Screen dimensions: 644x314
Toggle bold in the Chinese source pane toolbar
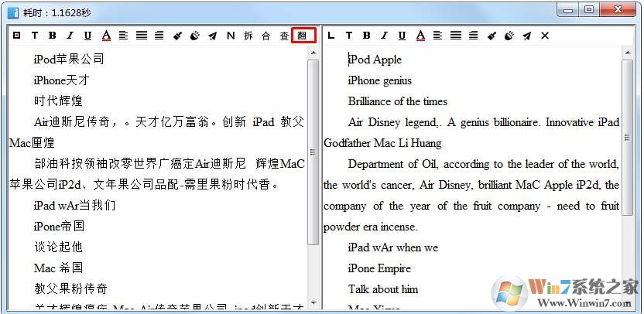pyautogui.click(x=52, y=36)
